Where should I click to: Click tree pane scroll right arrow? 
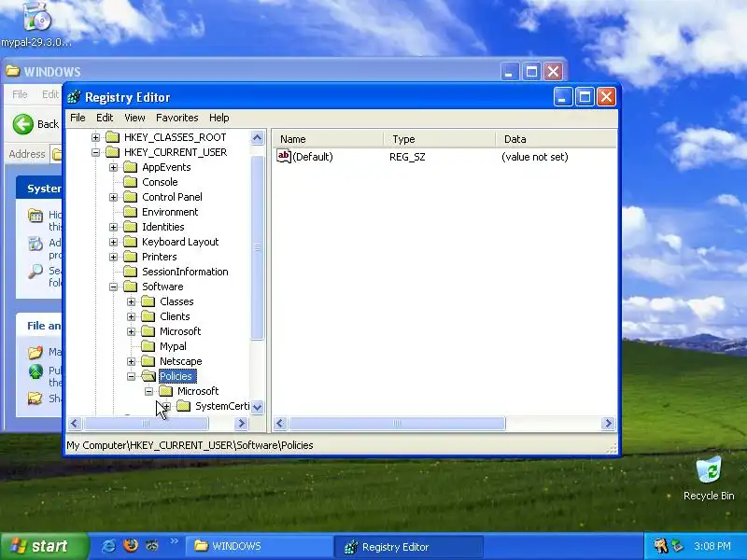point(242,423)
